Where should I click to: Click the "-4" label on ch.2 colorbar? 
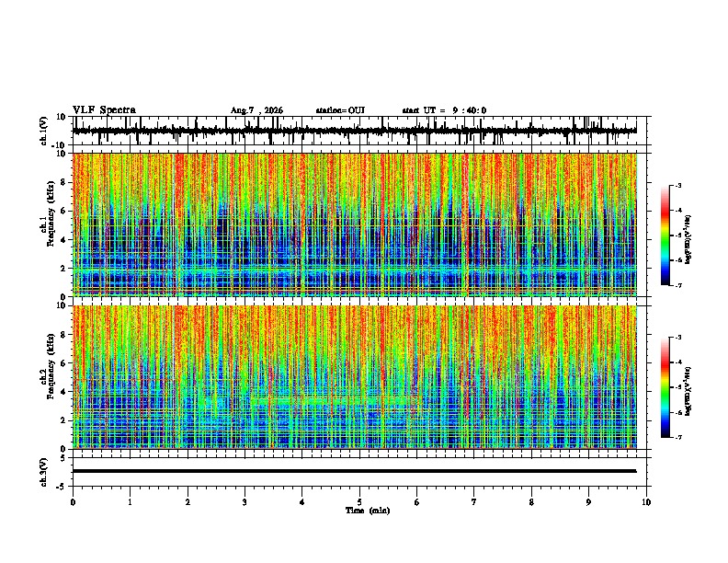677,362
